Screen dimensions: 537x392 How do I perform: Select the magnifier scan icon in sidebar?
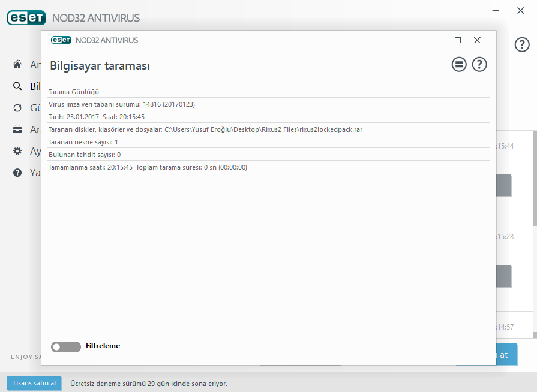[x=17, y=86]
